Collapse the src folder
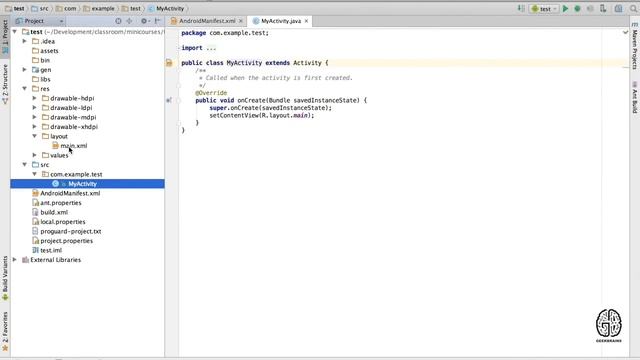Image resolution: width=640 pixels, height=360 pixels. pyautogui.click(x=24, y=164)
